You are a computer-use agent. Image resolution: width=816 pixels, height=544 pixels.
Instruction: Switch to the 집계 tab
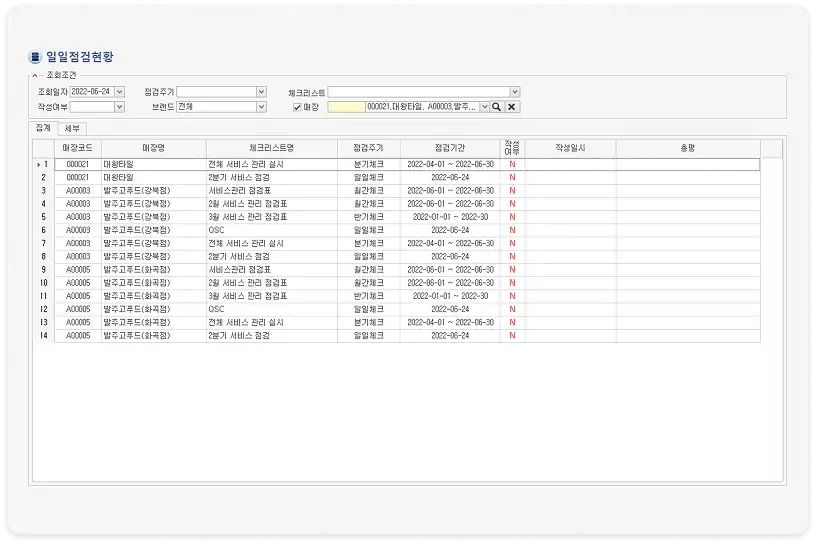point(43,128)
